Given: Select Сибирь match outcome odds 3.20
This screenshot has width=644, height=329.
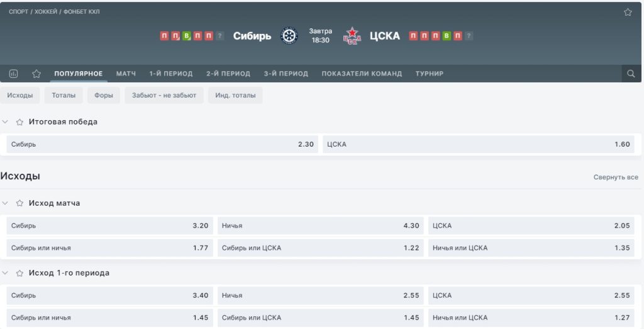Looking at the screenshot, I should pos(109,225).
